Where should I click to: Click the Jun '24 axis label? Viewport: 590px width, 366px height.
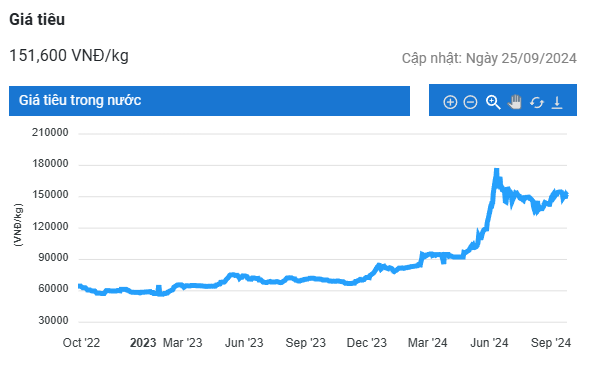(489, 343)
